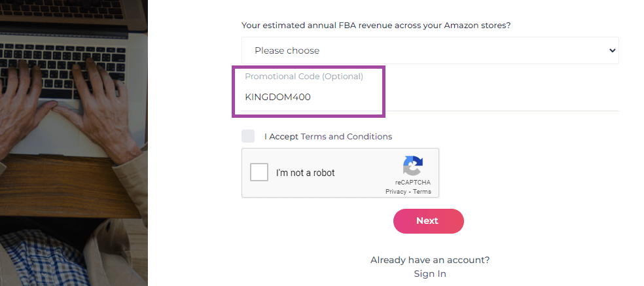Viewport: 644px width, 286px height.
Task: Open the reCAPTCHA Terms link
Action: pyautogui.click(x=421, y=192)
